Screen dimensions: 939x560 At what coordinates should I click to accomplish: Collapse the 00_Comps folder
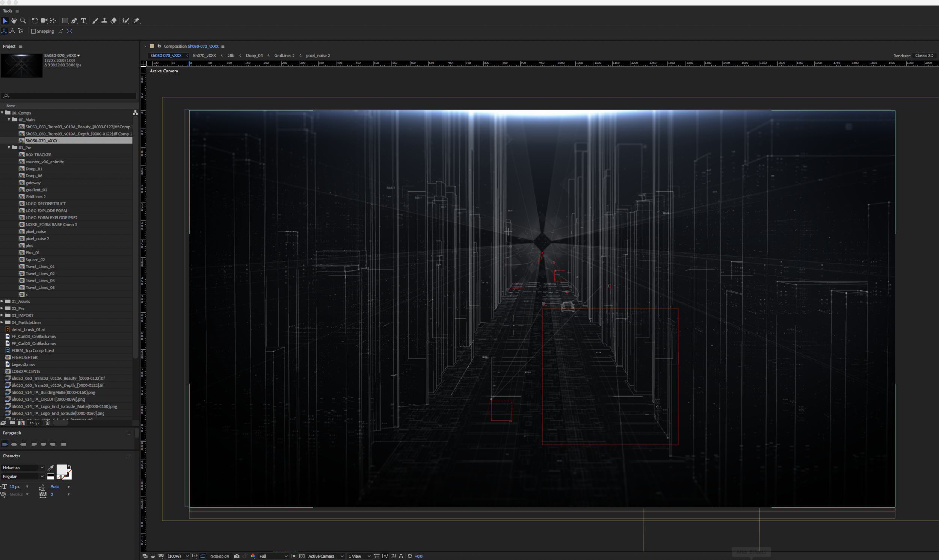point(2,113)
